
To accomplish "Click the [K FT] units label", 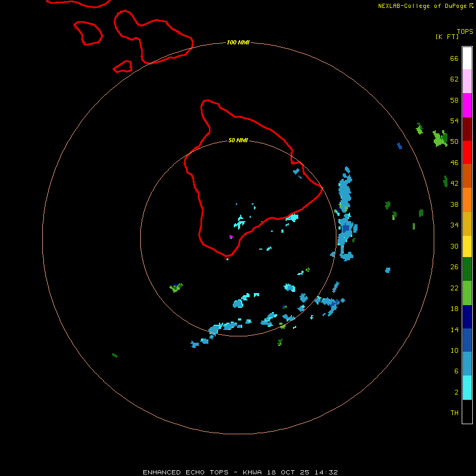I will click(x=447, y=36).
